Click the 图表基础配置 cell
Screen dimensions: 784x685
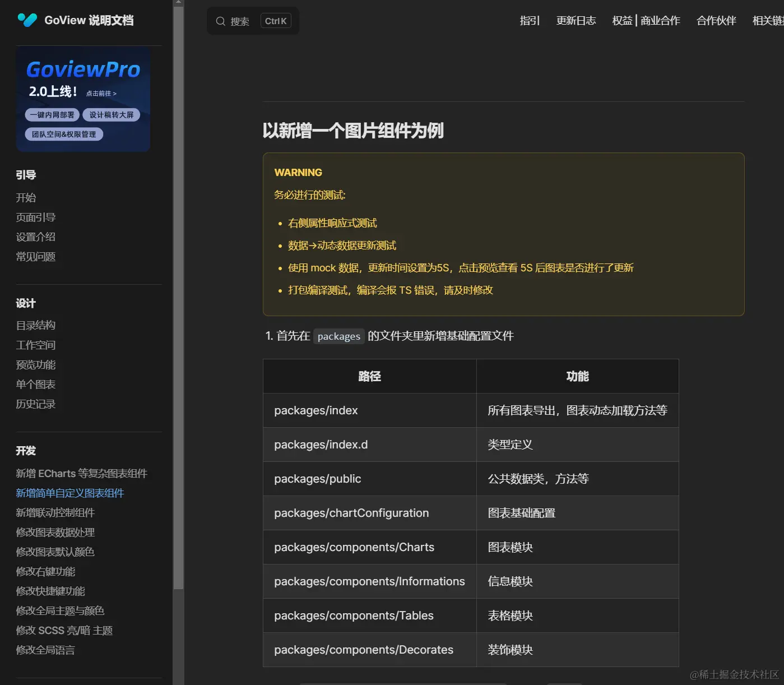pos(578,513)
